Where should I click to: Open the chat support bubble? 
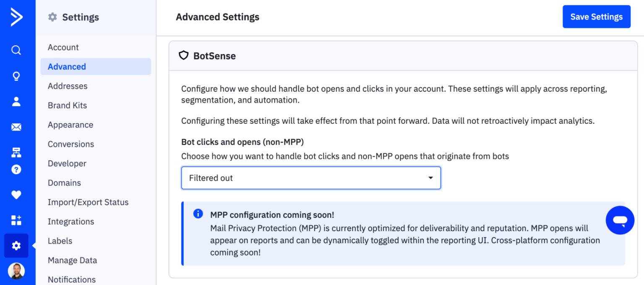[620, 220]
